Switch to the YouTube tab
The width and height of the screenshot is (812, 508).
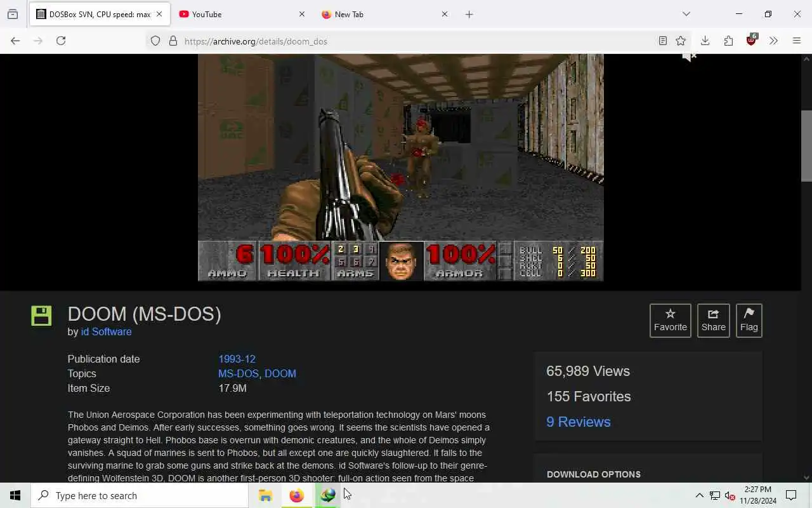[242, 14]
